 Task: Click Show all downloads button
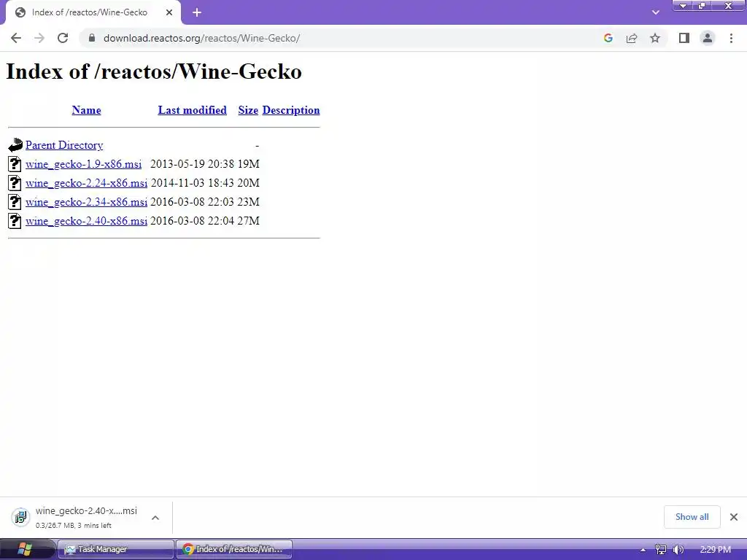(692, 517)
